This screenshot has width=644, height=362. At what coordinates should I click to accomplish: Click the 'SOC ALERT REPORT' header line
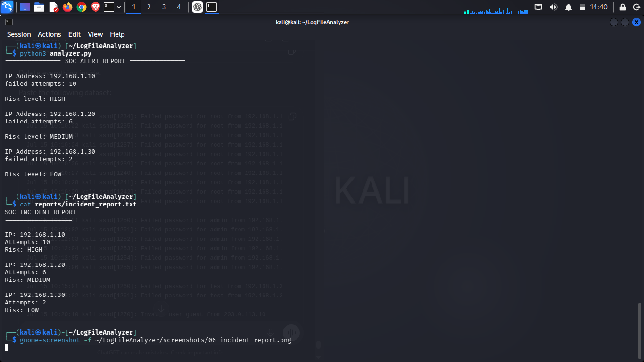pyautogui.click(x=95, y=61)
